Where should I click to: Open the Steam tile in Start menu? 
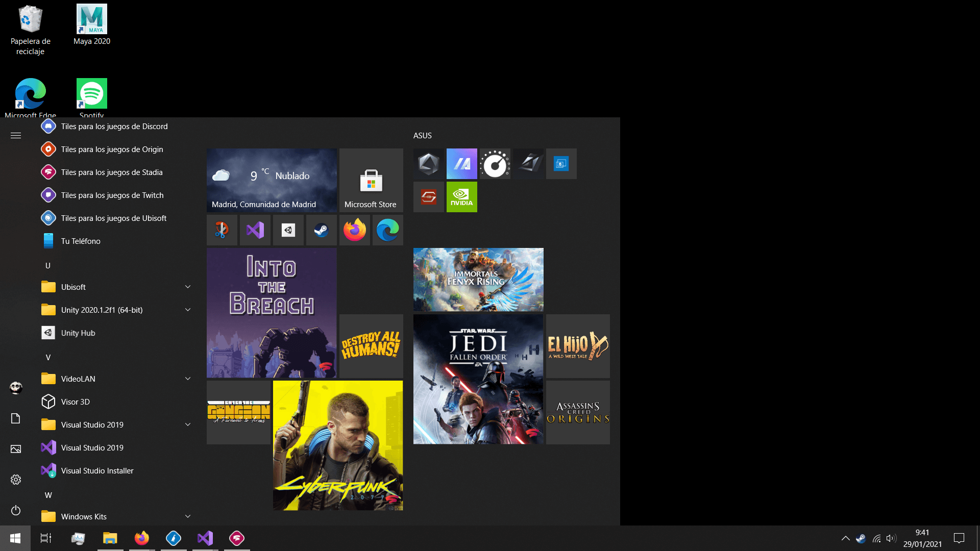point(321,230)
